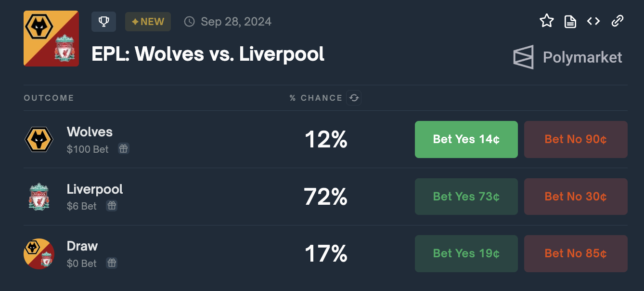Click the gift icon beside Draw bet

112,263
